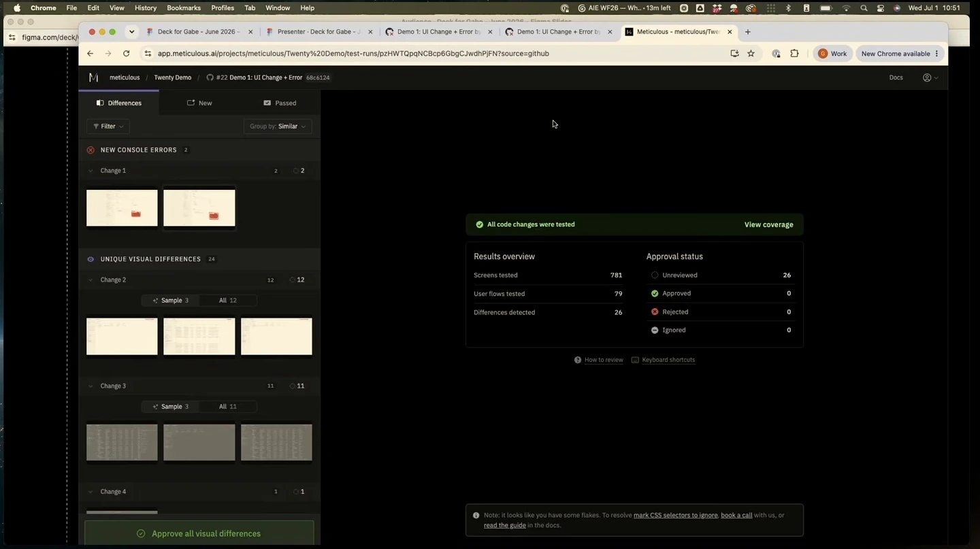Select the Differences tab
The width and height of the screenshot is (980, 549).
[x=119, y=103]
